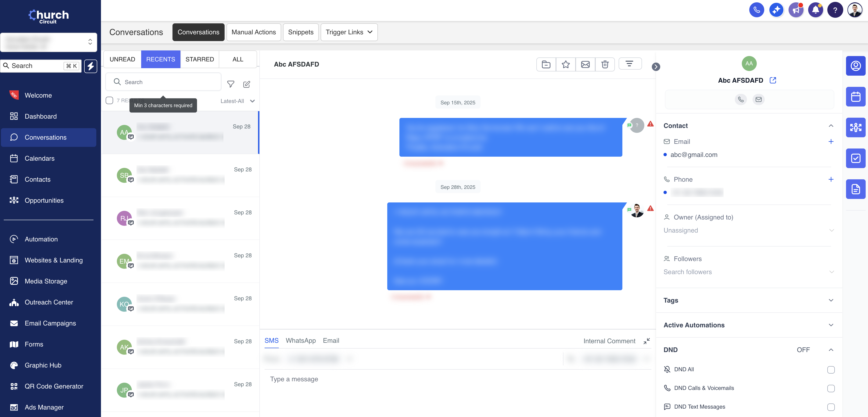Open the opportunities panel in right sidebar

(856, 127)
